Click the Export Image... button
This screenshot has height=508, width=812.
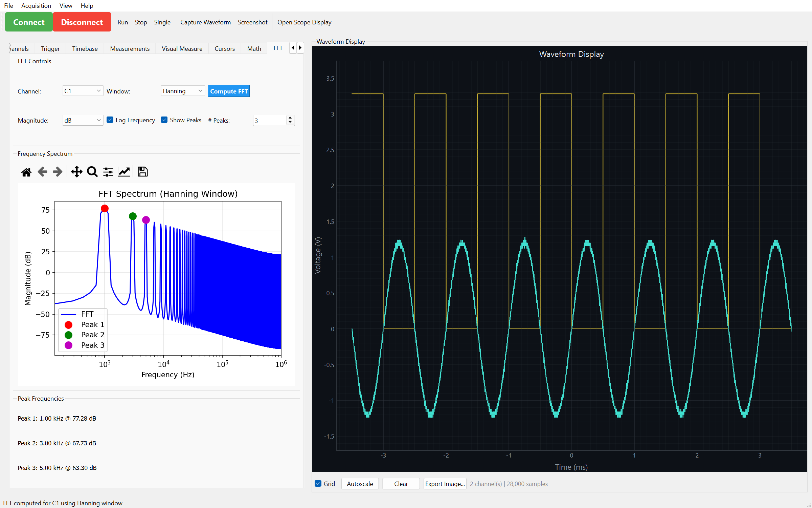pyautogui.click(x=445, y=484)
